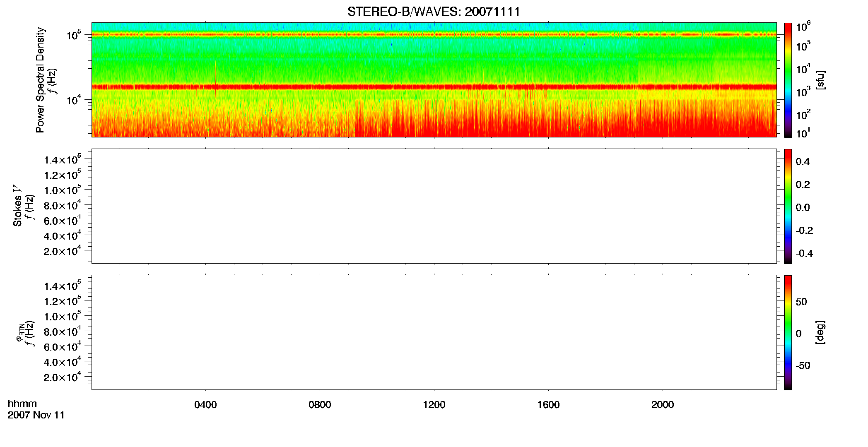Viewport: 868px width, 447px height.
Task: Click the Stokes V color bar
Action: pos(788,206)
